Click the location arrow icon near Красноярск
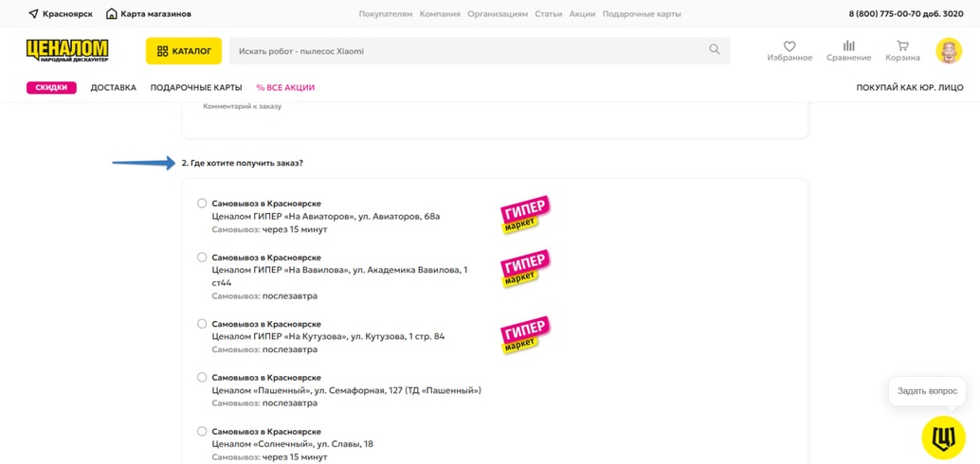The image size is (980, 464). pyautogui.click(x=34, y=14)
